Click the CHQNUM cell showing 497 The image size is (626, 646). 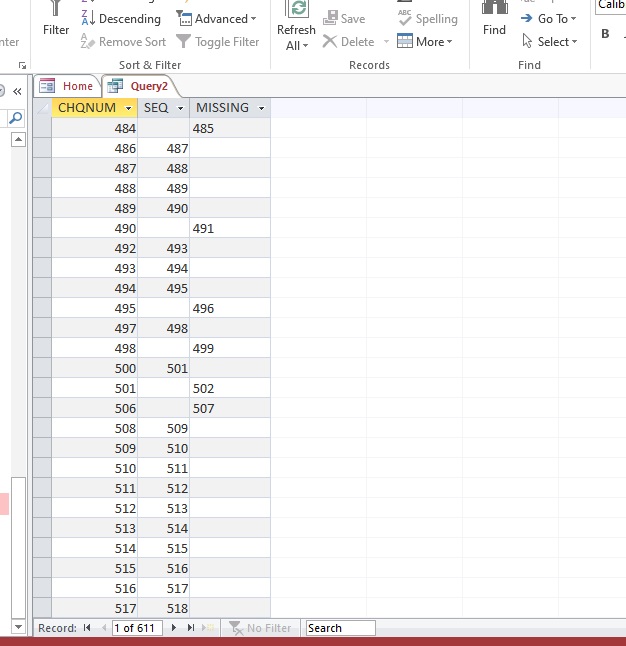pos(95,328)
